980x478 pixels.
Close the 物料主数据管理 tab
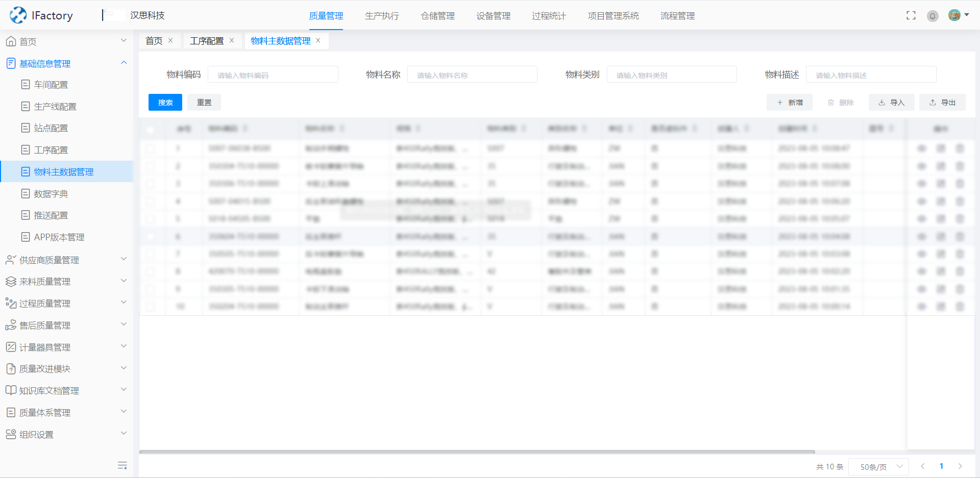[x=318, y=41]
